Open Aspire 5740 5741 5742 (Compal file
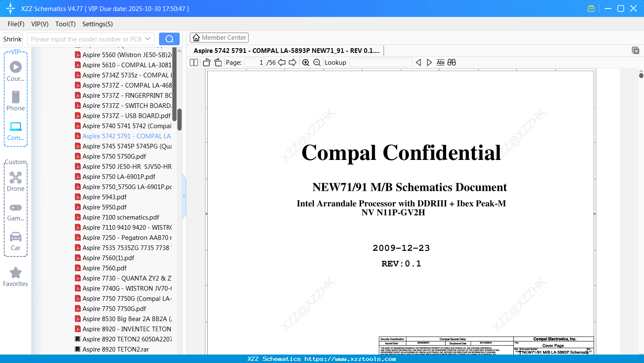Screen dimensions: 644x363 click(x=123, y=126)
